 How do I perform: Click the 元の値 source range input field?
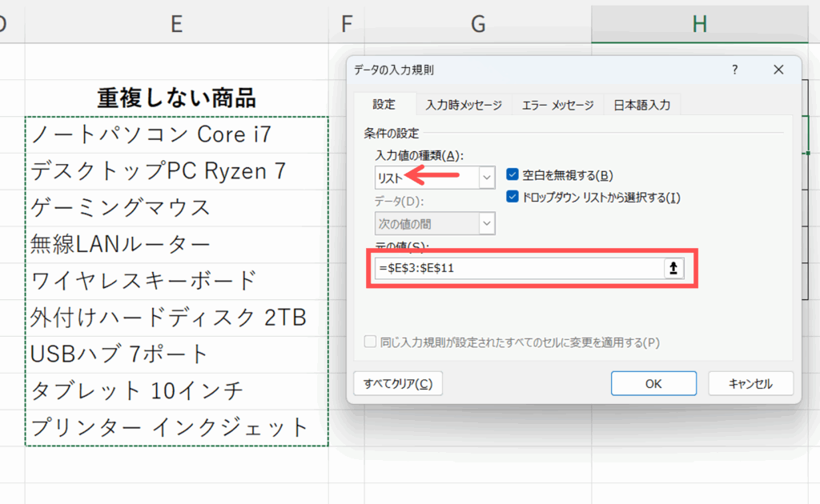click(518, 269)
